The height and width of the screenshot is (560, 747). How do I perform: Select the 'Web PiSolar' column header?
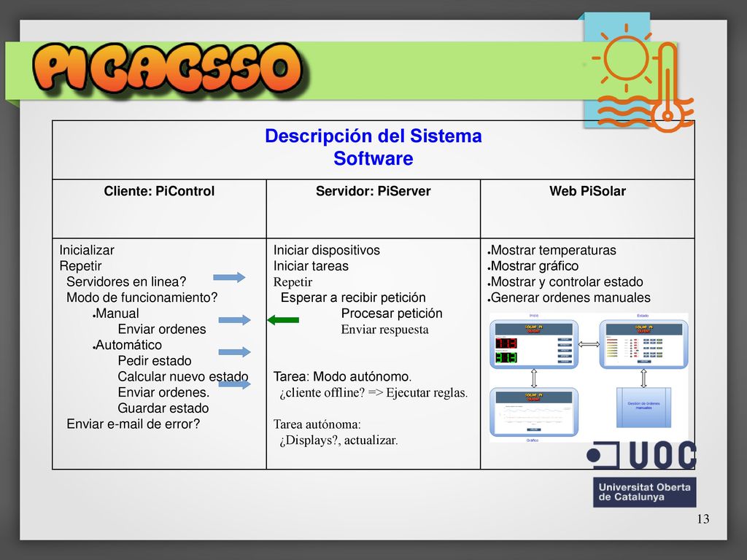click(x=587, y=191)
